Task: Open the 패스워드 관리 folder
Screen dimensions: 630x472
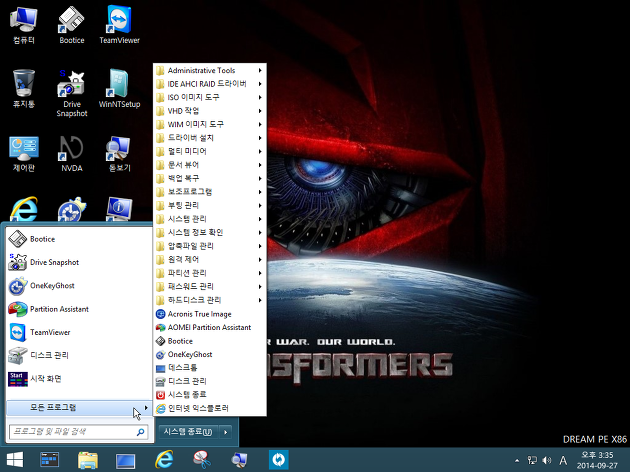Action: click(210, 287)
